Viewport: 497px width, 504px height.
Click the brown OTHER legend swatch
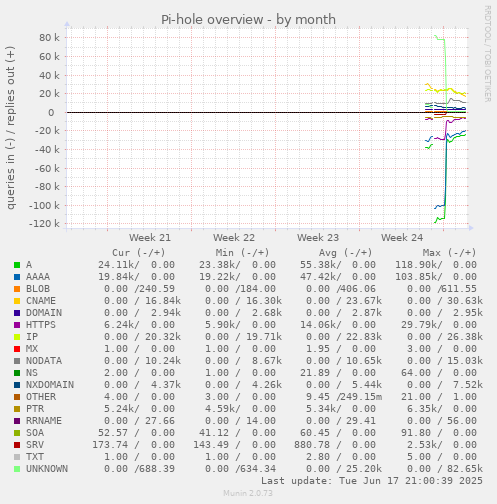point(17,397)
